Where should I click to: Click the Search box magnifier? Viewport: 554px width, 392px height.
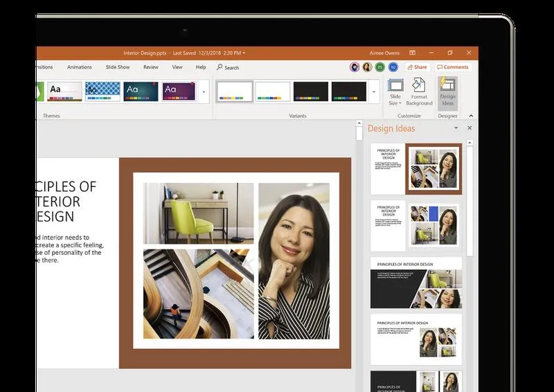tap(220, 66)
